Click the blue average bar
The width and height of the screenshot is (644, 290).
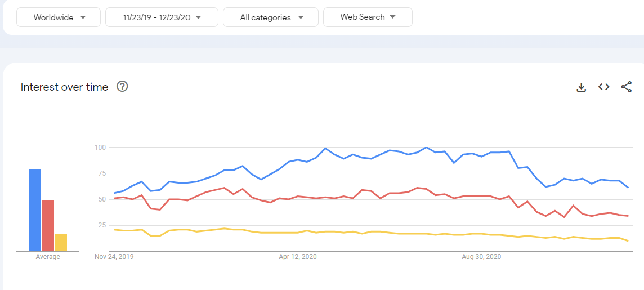click(x=35, y=210)
